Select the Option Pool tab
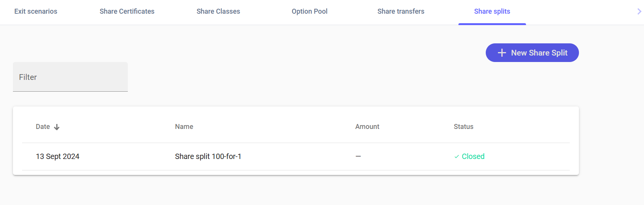The image size is (644, 205). (310, 11)
